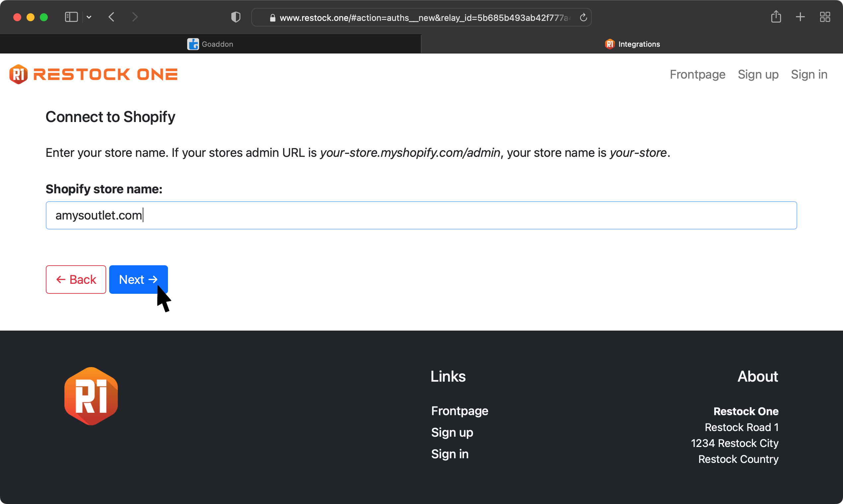Click the red Back button
The image size is (843, 504).
(76, 280)
